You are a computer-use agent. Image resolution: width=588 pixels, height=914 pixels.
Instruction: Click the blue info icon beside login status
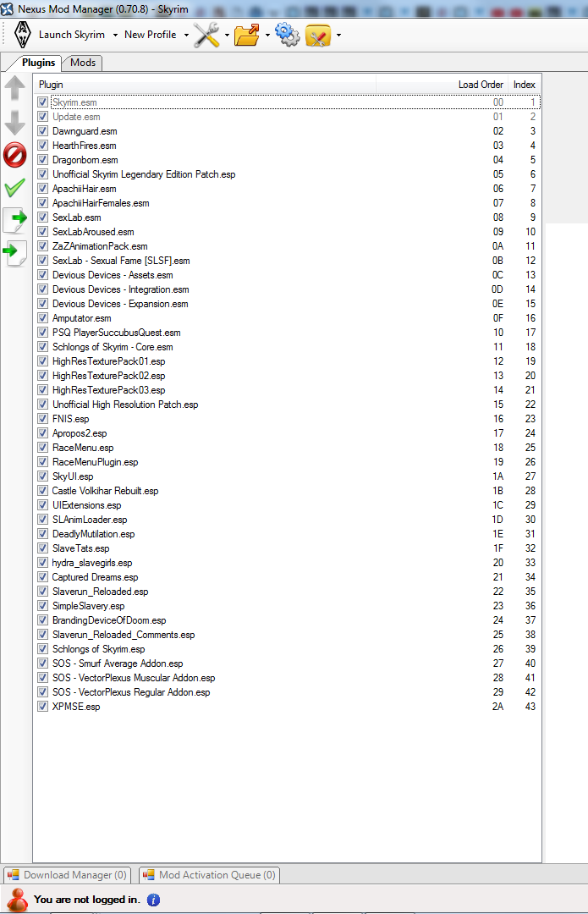pyautogui.click(x=153, y=900)
